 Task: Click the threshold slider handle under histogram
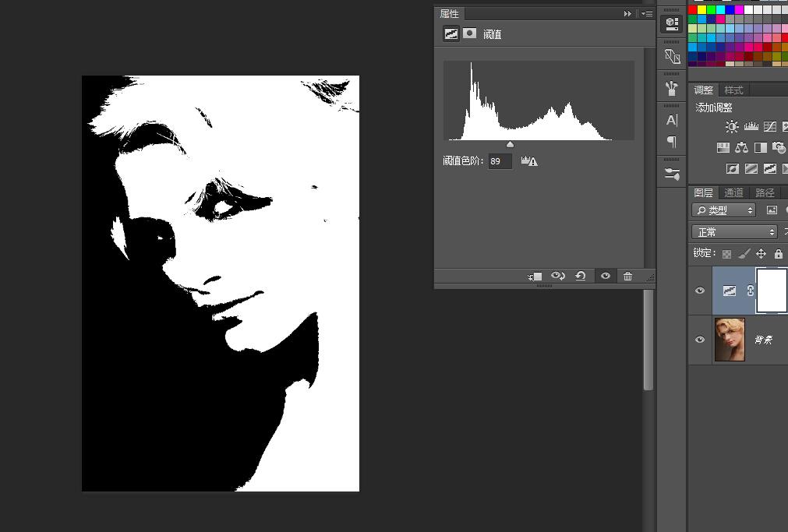point(510,145)
